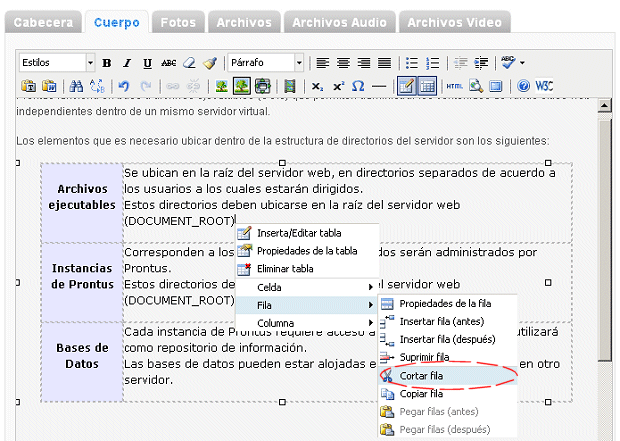Click the eraser remove-formatting icon
Image resolution: width=620 pixels, height=441 pixels.
tap(189, 63)
